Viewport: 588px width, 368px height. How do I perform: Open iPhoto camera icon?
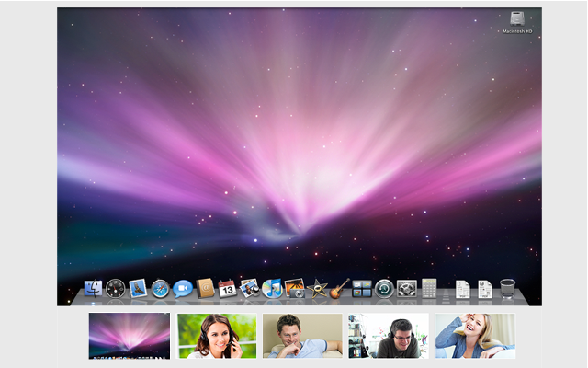tap(295, 289)
